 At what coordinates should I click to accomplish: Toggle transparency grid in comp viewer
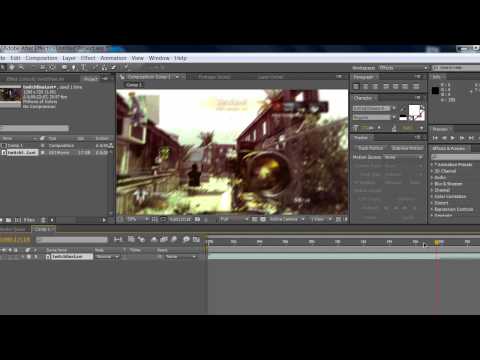[263, 219]
